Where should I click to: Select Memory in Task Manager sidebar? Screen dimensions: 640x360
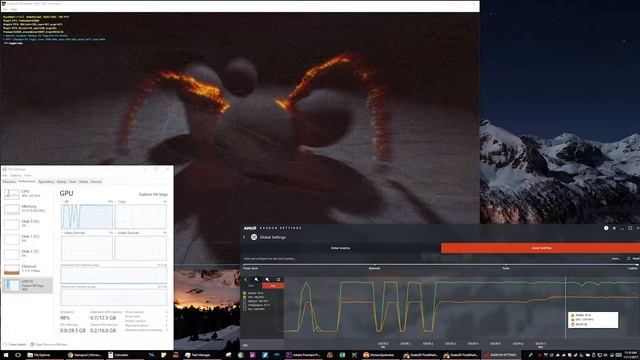click(27, 209)
